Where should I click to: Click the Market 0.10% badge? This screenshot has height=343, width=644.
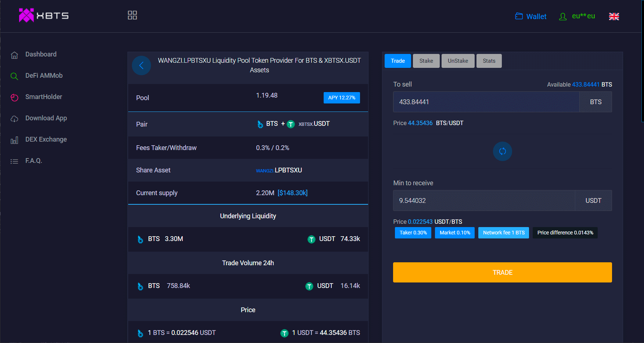click(x=455, y=233)
